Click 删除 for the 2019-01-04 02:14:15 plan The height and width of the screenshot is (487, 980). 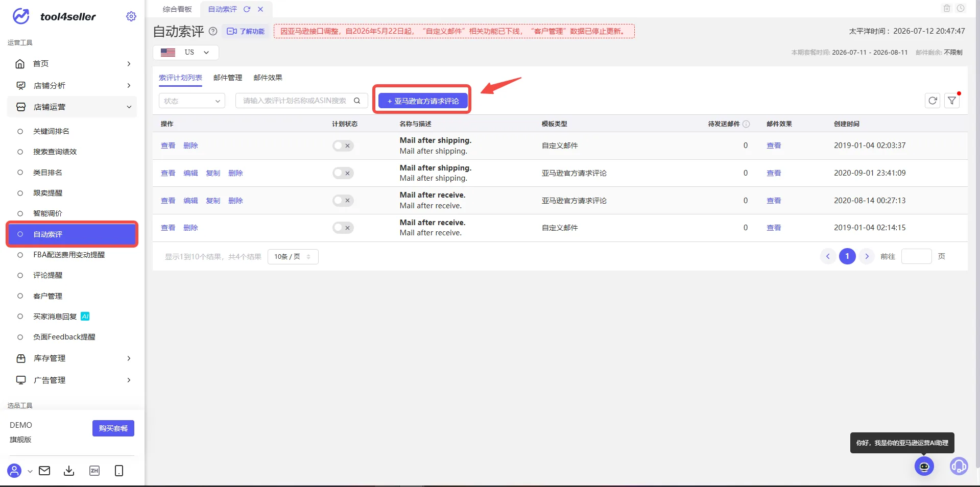190,228
